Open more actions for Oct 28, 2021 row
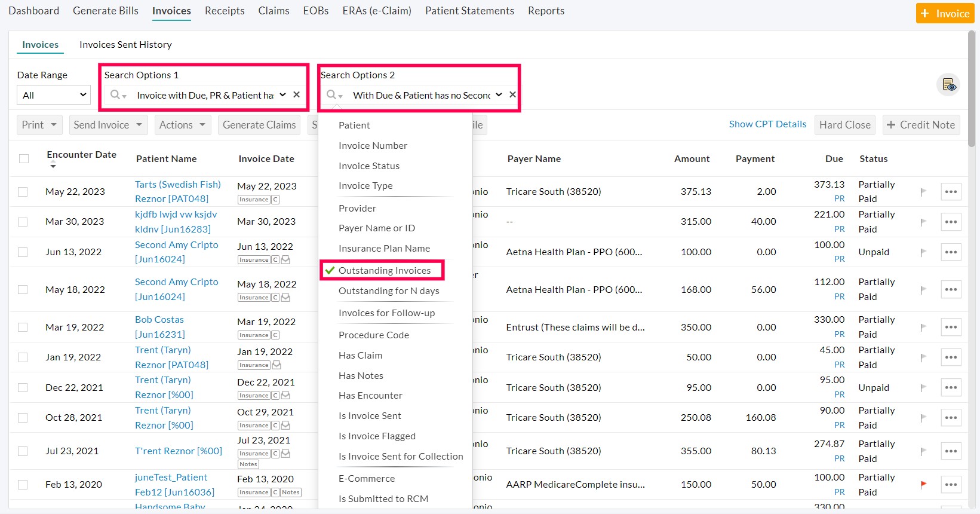The width and height of the screenshot is (980, 514). [x=951, y=418]
